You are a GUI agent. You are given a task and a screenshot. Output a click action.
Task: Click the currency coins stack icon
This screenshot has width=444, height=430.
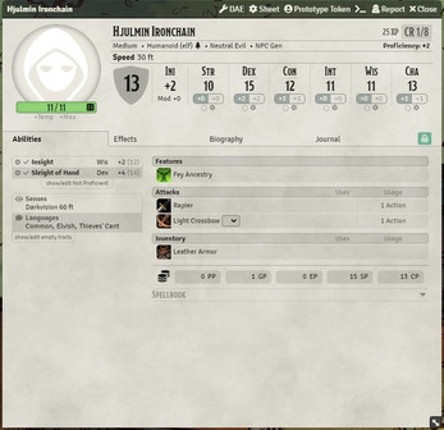click(164, 276)
